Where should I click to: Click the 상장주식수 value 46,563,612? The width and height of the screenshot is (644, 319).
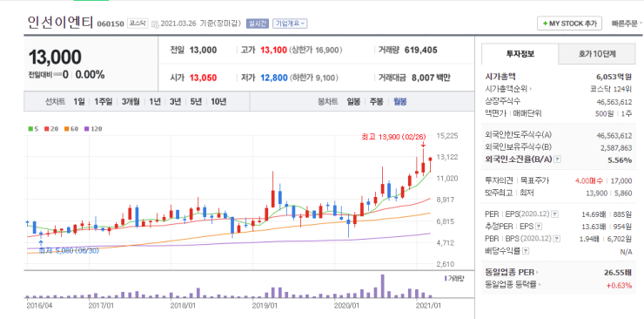(614, 101)
